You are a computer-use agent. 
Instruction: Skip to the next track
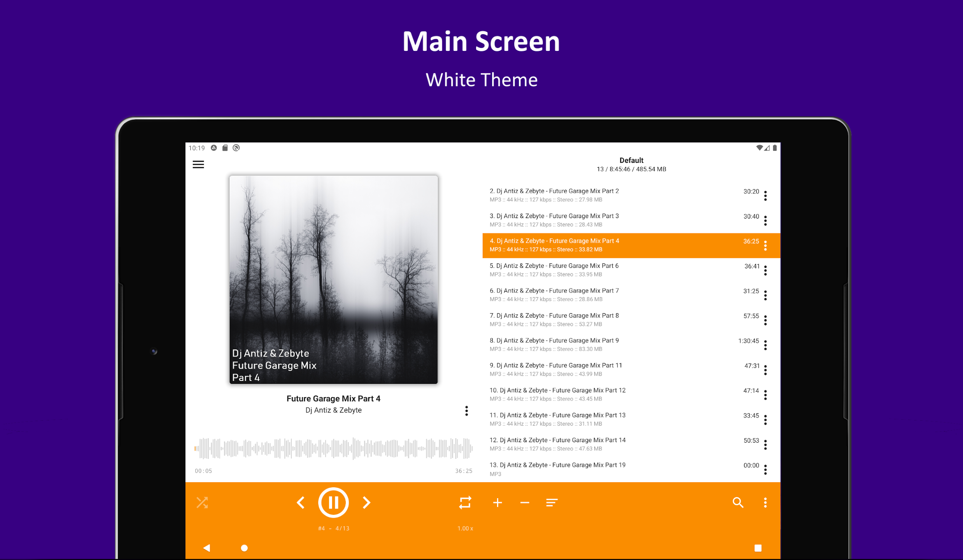(366, 502)
